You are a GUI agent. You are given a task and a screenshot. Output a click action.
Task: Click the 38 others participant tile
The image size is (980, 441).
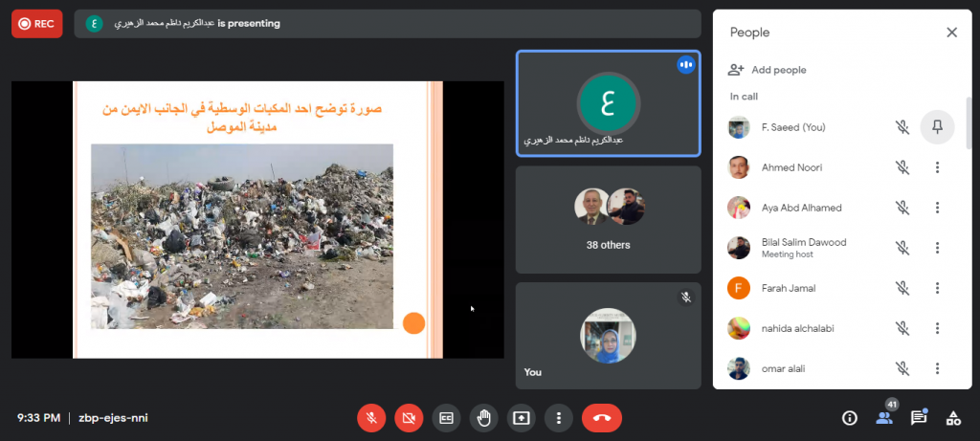pyautogui.click(x=608, y=220)
